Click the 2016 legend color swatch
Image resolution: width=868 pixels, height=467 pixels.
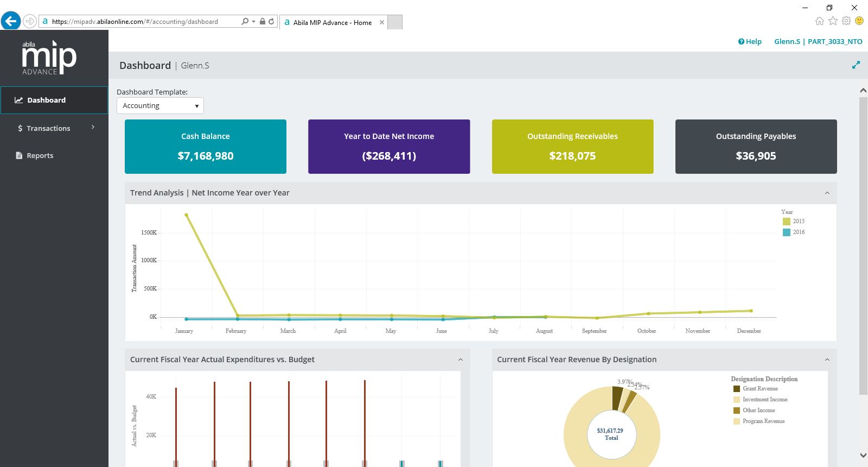tap(787, 232)
